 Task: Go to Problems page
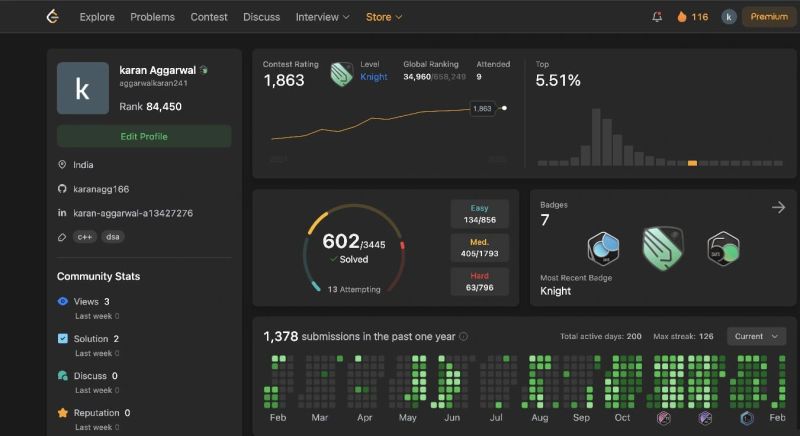[x=152, y=17]
